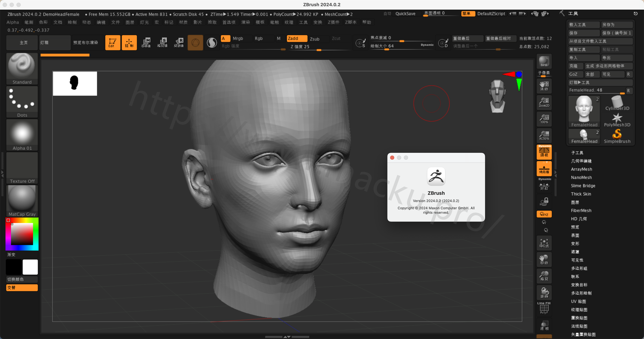The height and width of the screenshot is (339, 644).
Task: Click the sculptris sphere icon
Action: [212, 43]
